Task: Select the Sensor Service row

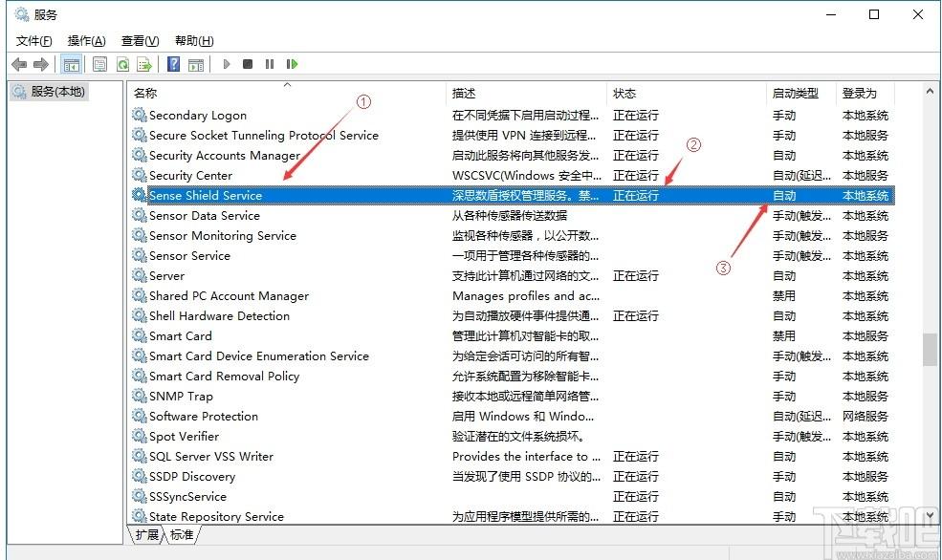Action: [512, 255]
